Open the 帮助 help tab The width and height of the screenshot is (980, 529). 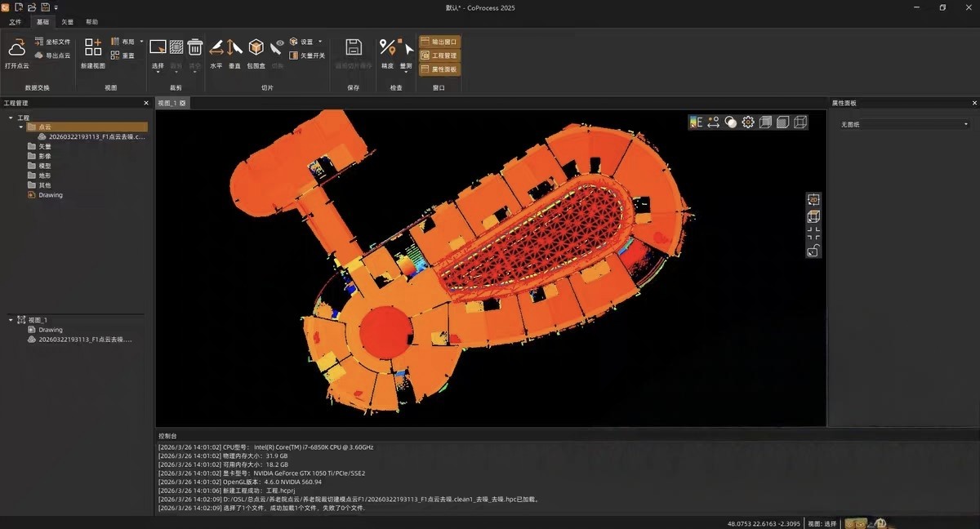92,22
